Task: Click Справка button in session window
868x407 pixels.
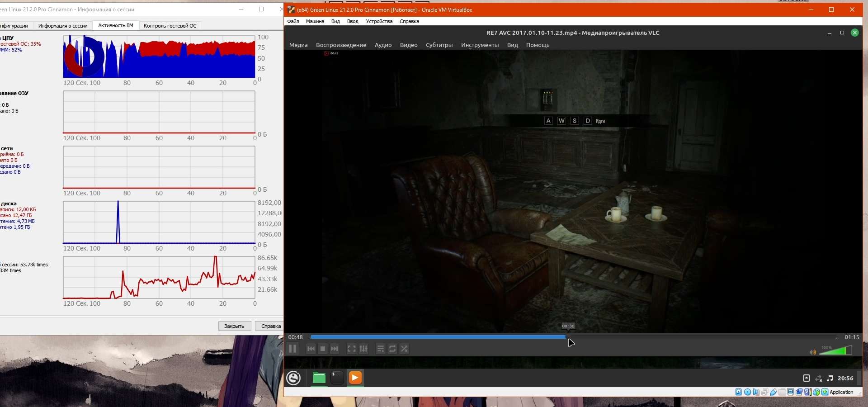Action: (270, 326)
